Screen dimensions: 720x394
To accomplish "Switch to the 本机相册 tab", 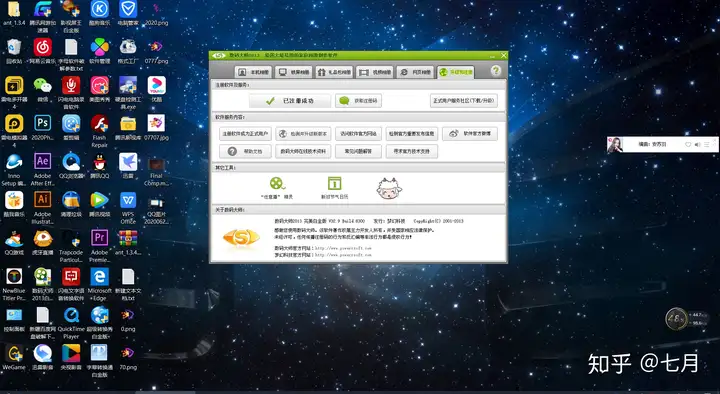I will pyautogui.click(x=253, y=72).
